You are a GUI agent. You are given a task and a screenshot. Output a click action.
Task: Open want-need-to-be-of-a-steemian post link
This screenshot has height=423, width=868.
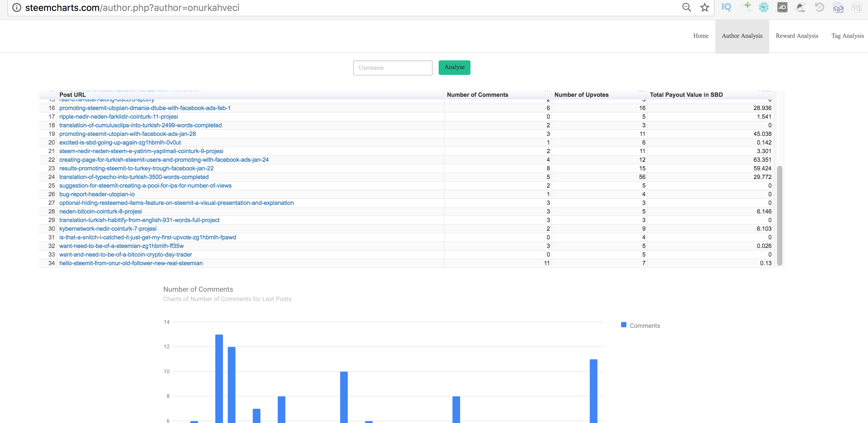pos(121,246)
